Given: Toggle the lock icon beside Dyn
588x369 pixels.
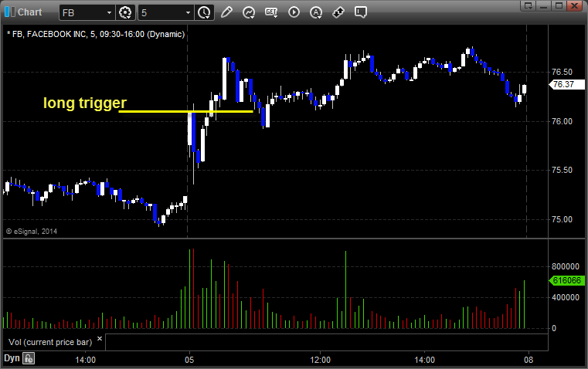Looking at the screenshot, I should click(29, 358).
